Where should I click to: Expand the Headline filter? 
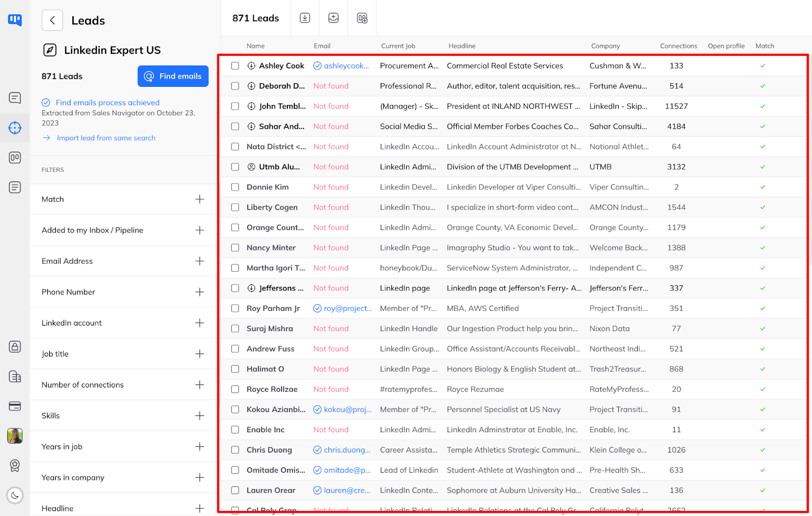(x=200, y=508)
